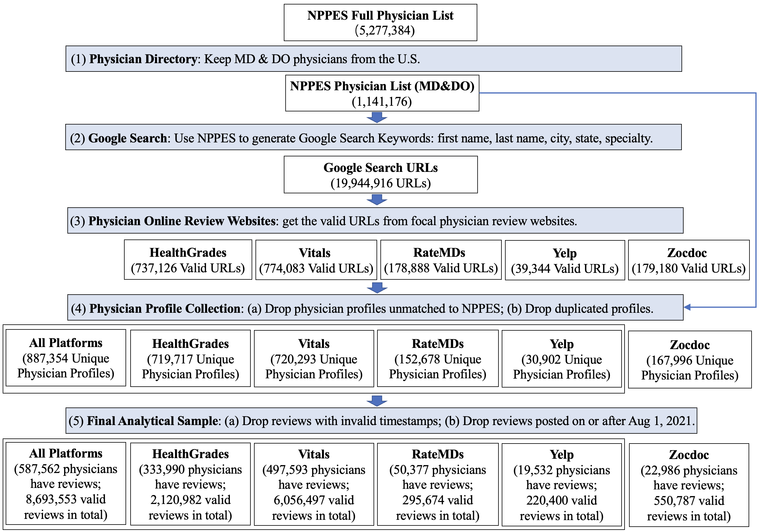The height and width of the screenshot is (532, 762).
Task: Click HealthGrades 719,717 Unique Profiles box
Action: [x=190, y=359]
